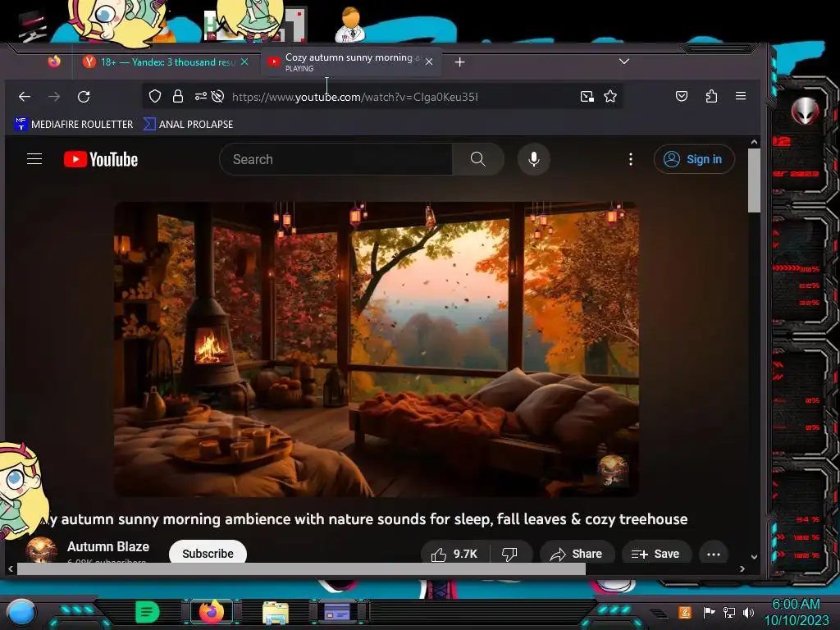The height and width of the screenshot is (630, 840).
Task: Click the scroll-right arrow at bottom
Action: pyautogui.click(x=742, y=569)
